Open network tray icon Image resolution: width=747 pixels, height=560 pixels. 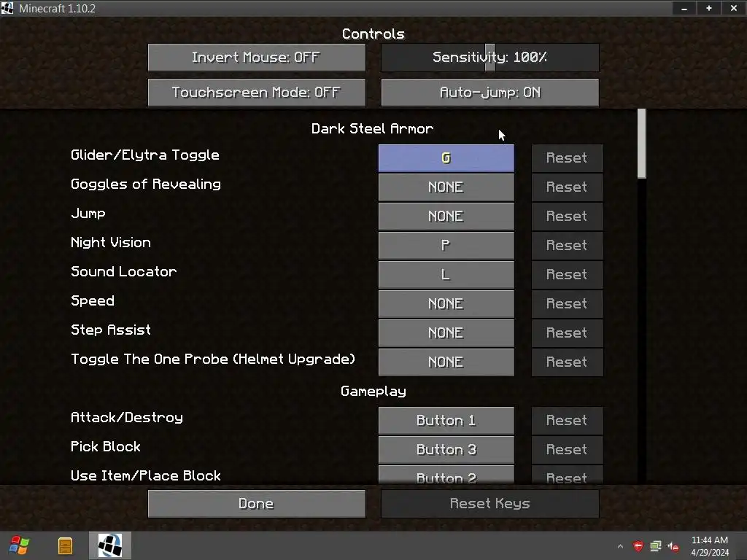click(656, 546)
